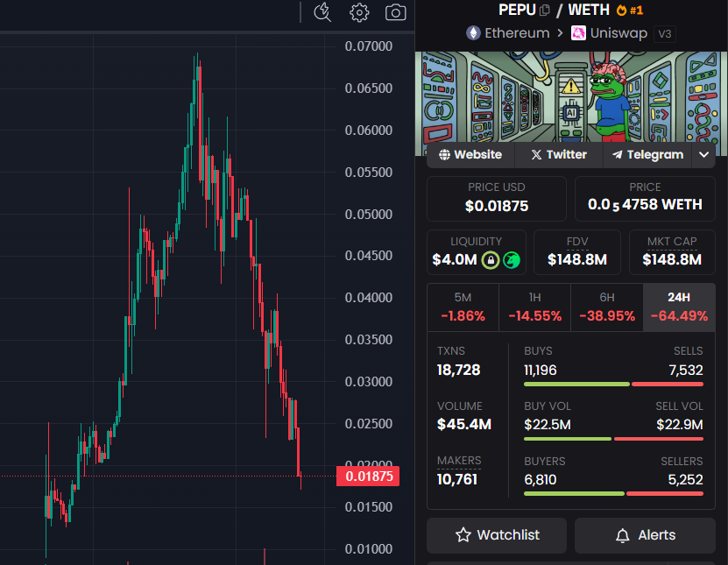This screenshot has height=565, width=728.
Task: Click the PEPU token name
Action: pos(517,10)
